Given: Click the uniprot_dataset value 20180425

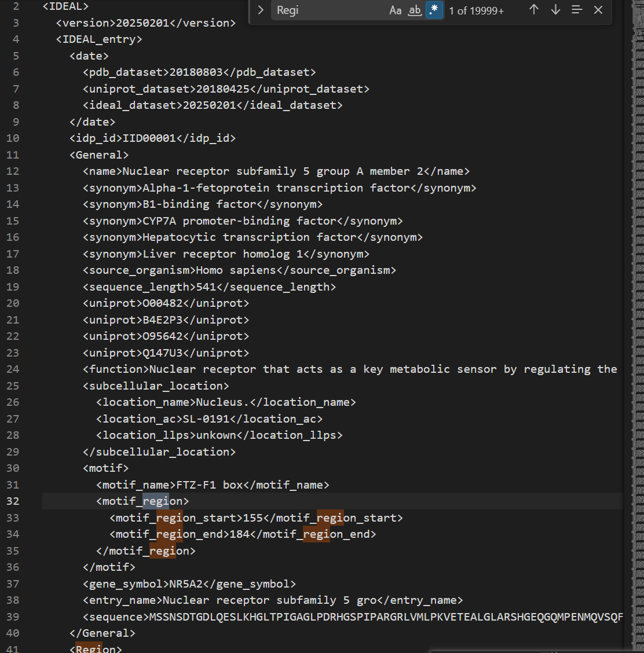Looking at the screenshot, I should 222,89.
